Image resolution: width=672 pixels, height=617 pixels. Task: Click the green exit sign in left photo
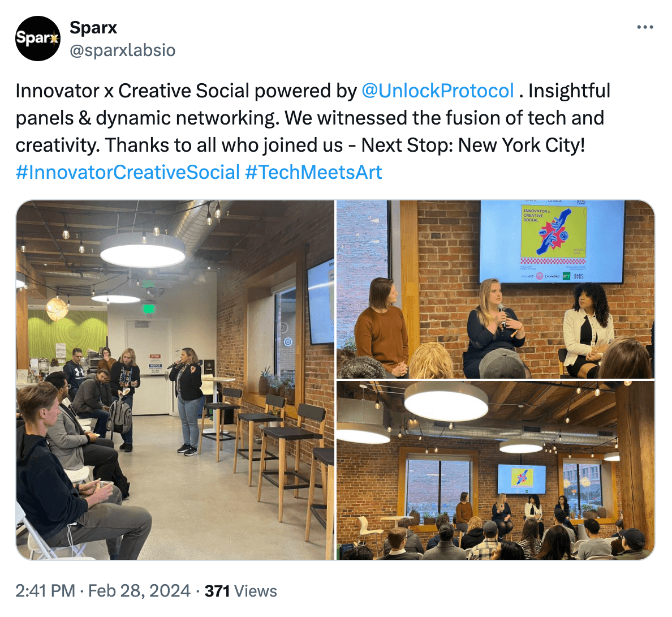coord(148,308)
